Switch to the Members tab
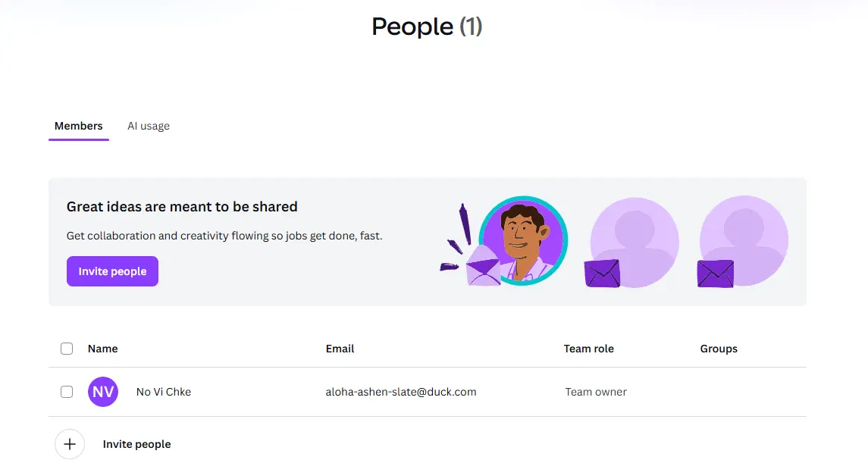 pos(79,127)
